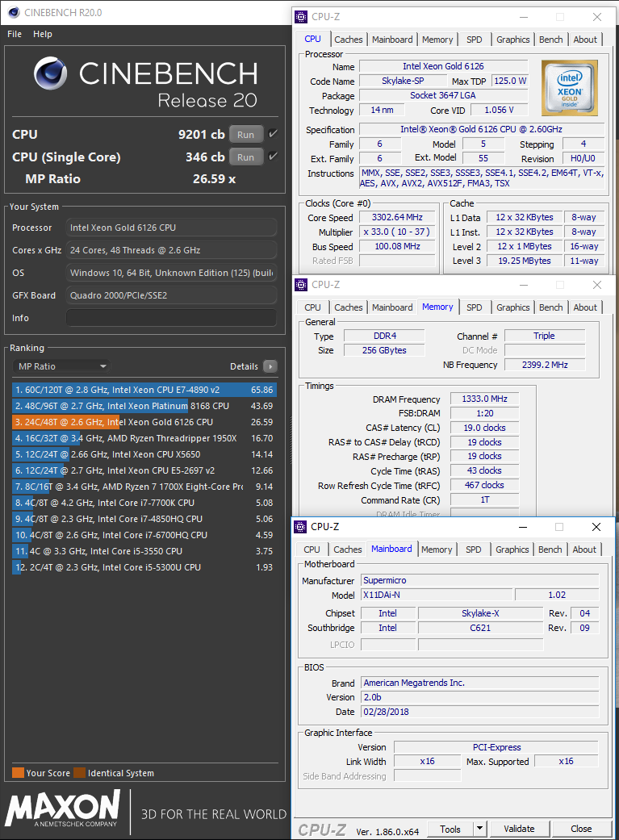
Task: Switch to Caches tab in top CPU-Z window
Action: tap(349, 40)
